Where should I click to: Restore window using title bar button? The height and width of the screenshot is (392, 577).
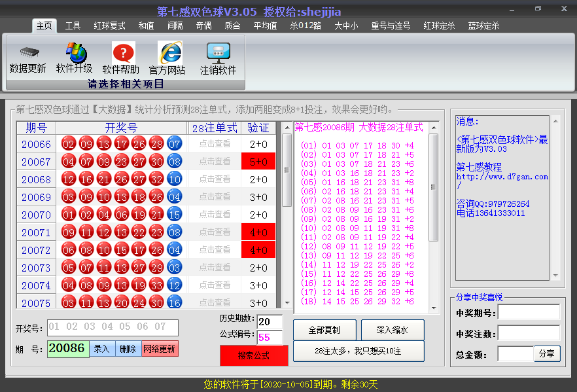tap(538, 9)
